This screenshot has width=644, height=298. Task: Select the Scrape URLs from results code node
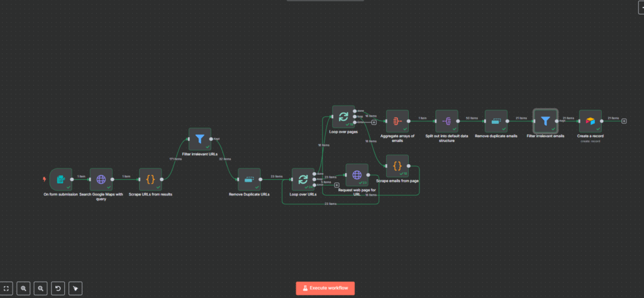[150, 179]
